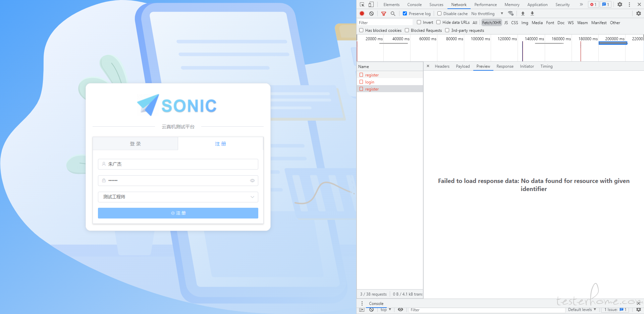The width and height of the screenshot is (644, 314).
Task: Open network conditions wifi icon
Action: pos(511,13)
